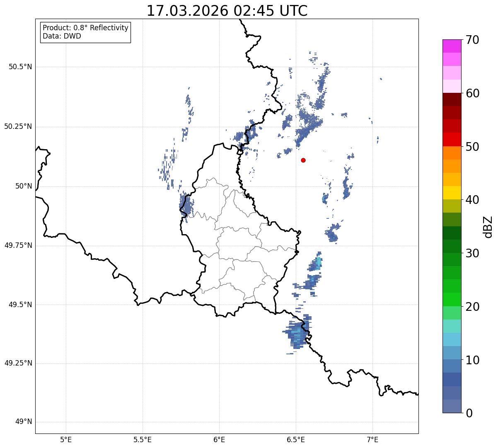Screen dimensions: 498x448
Task: Pick the turquoise swatch below 20
Action: coord(452,326)
